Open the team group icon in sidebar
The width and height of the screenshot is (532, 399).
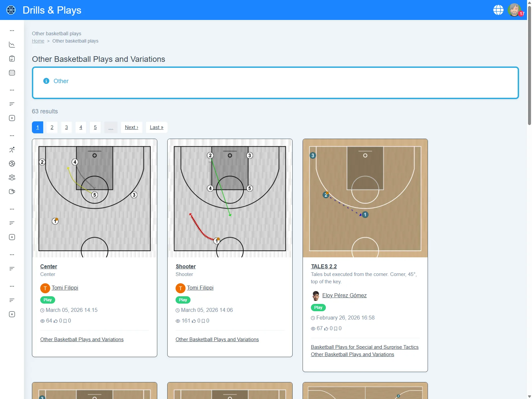tap(12, 178)
